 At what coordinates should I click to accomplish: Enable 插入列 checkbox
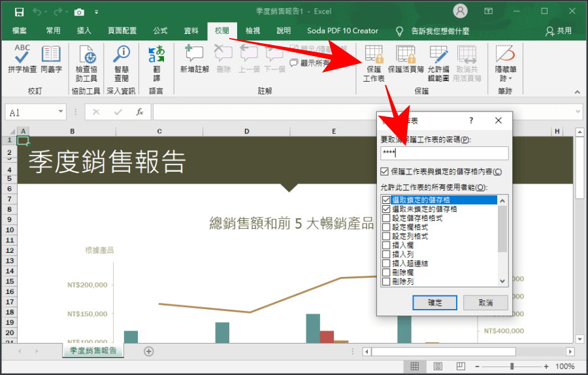(386, 254)
